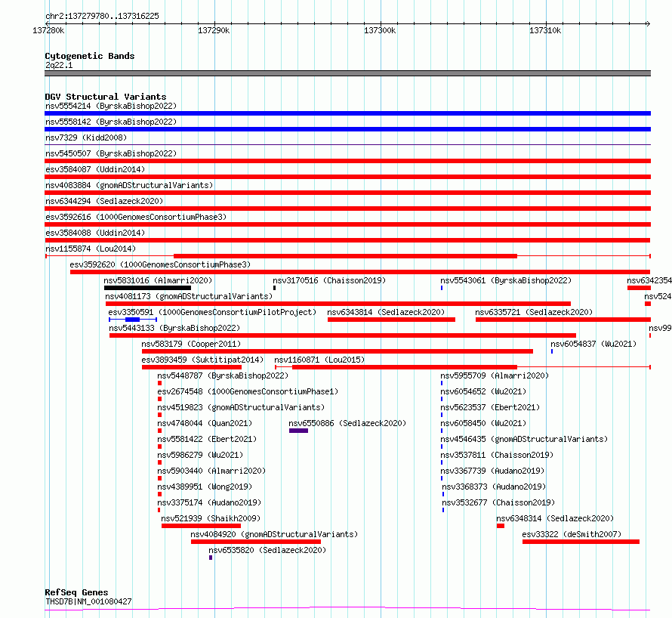
Task: Open esv33322 (deSmith2007) label
Action: tap(572, 534)
